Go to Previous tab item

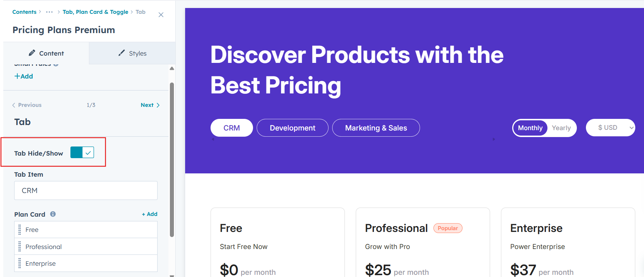click(x=27, y=105)
